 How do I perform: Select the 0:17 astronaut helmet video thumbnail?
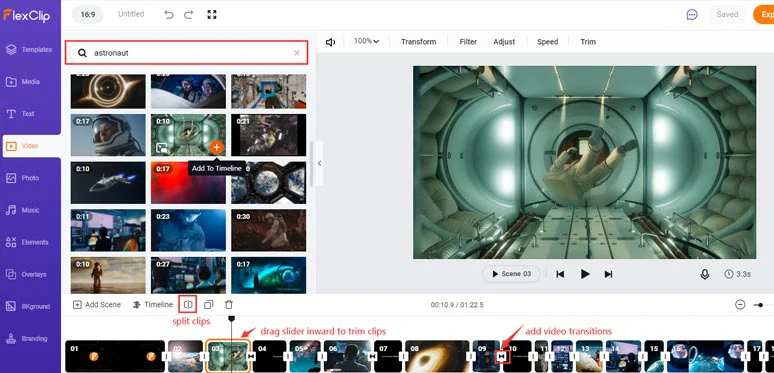[108, 135]
